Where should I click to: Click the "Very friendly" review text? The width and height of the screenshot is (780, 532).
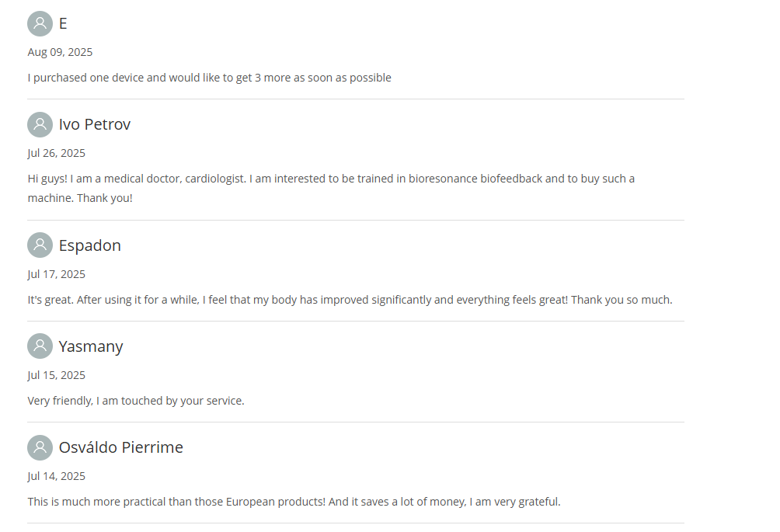coord(136,401)
